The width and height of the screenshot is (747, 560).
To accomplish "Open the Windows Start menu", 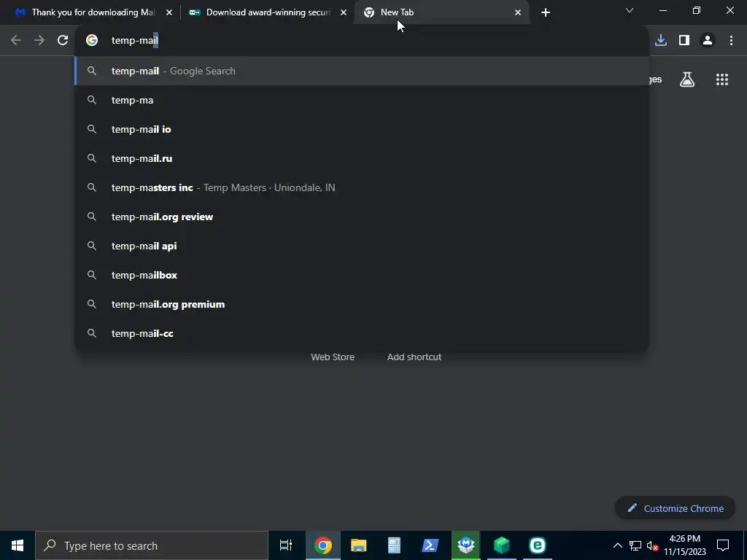I will tap(18, 545).
